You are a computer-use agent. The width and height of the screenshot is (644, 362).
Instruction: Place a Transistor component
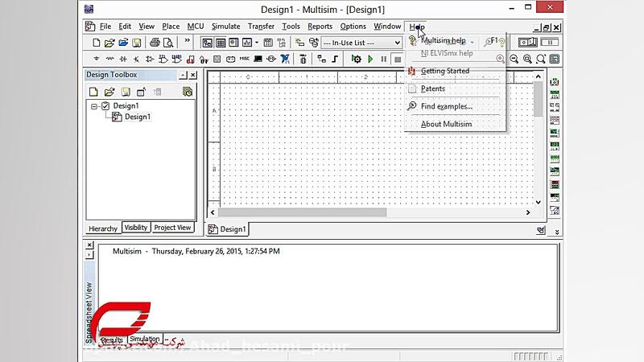136,59
